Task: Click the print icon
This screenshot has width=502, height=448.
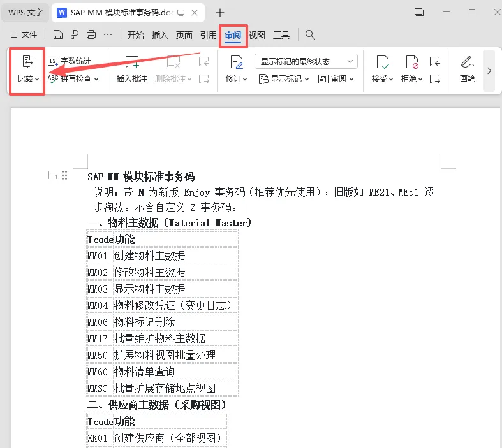Action: pos(91,34)
